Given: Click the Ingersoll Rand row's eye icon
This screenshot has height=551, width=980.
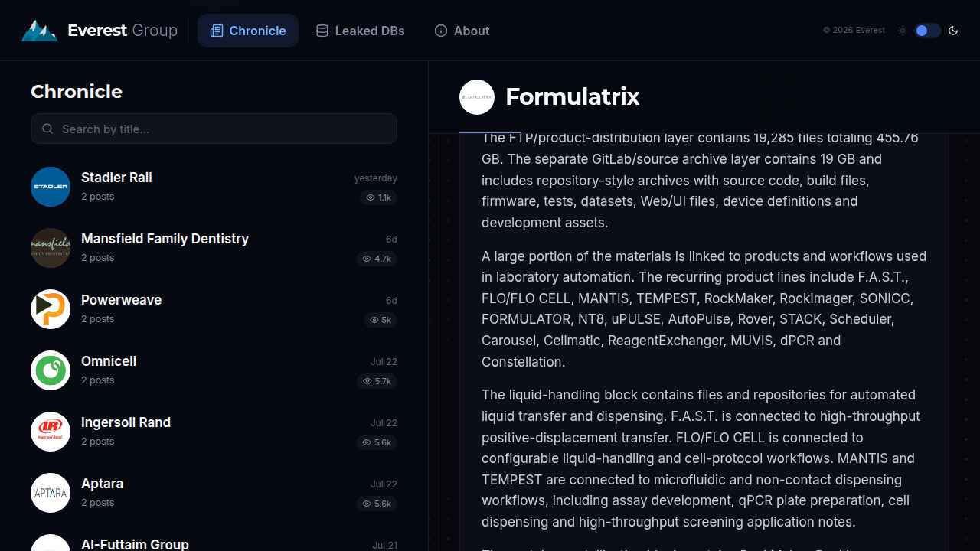Looking at the screenshot, I should click(367, 442).
